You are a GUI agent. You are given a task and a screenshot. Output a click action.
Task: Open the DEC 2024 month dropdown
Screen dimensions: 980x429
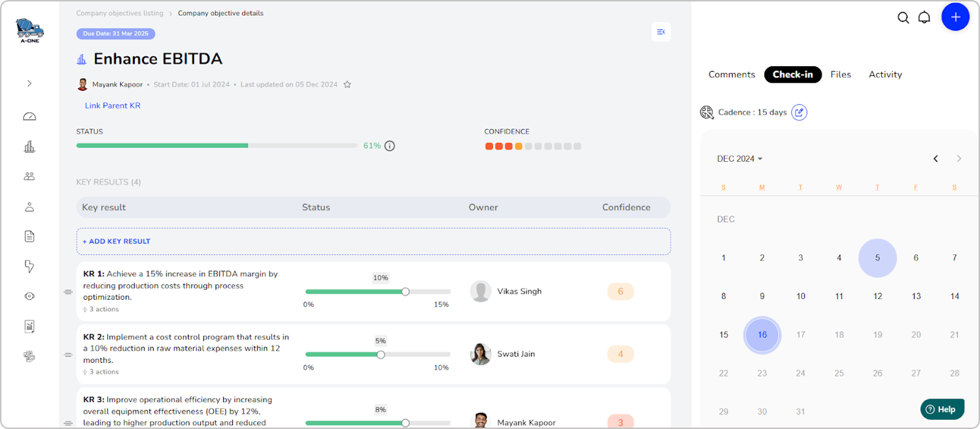pos(739,159)
